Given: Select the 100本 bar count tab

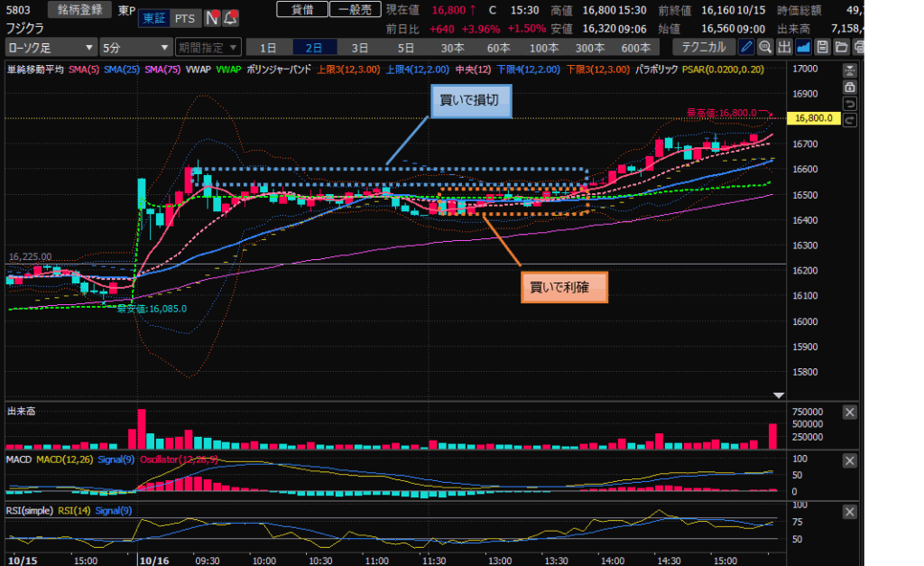Looking at the screenshot, I should [x=544, y=47].
